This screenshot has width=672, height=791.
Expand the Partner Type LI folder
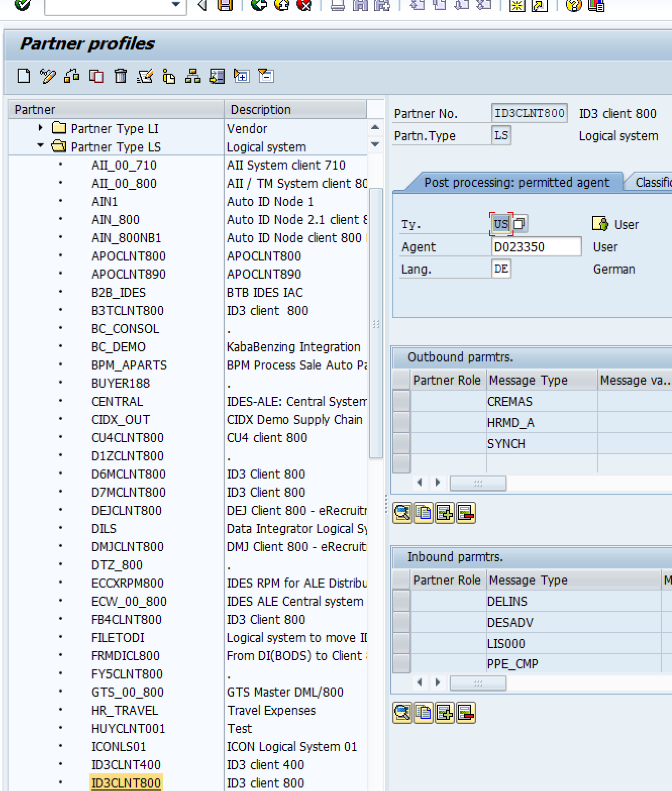pyautogui.click(x=40, y=128)
